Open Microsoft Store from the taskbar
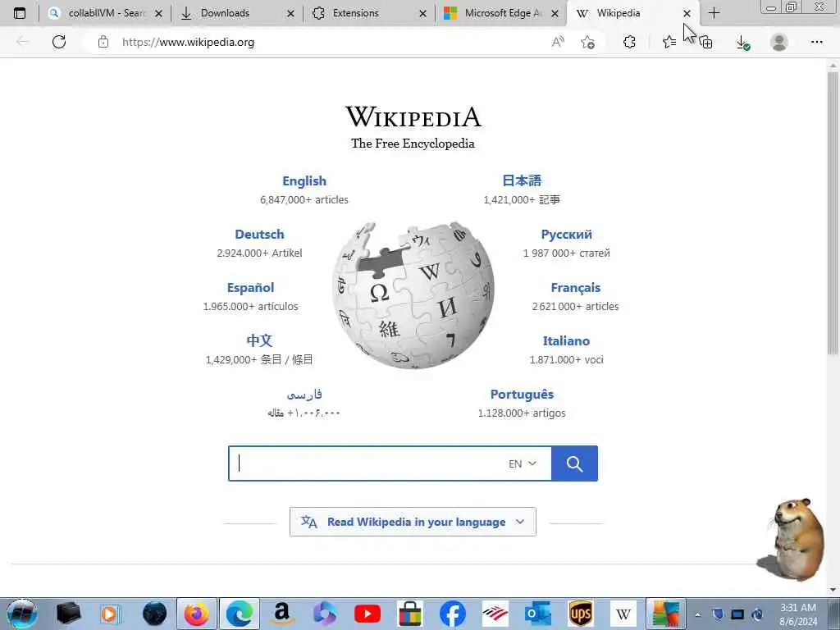Image resolution: width=840 pixels, height=630 pixels. [x=410, y=614]
